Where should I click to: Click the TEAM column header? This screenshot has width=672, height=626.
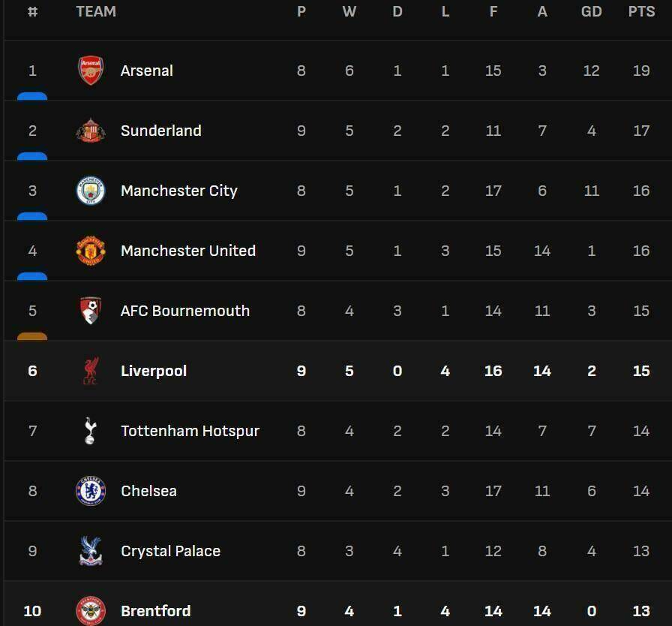coord(96,12)
